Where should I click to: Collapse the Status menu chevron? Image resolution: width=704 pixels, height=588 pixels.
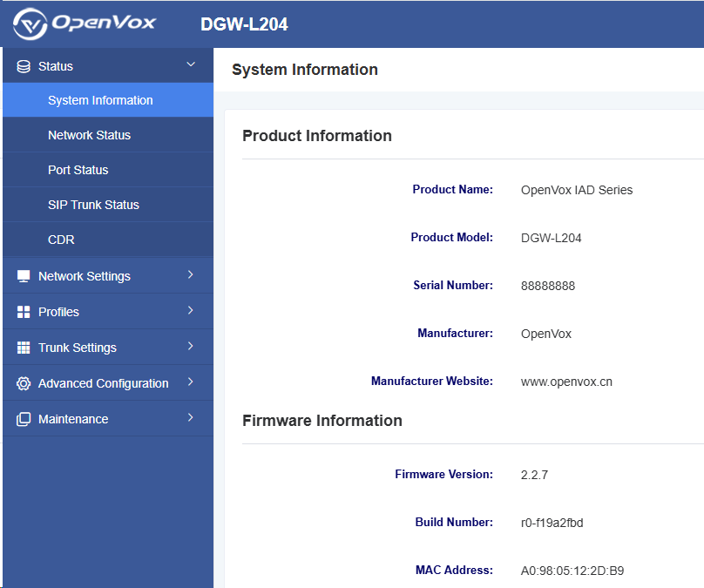pos(191,64)
